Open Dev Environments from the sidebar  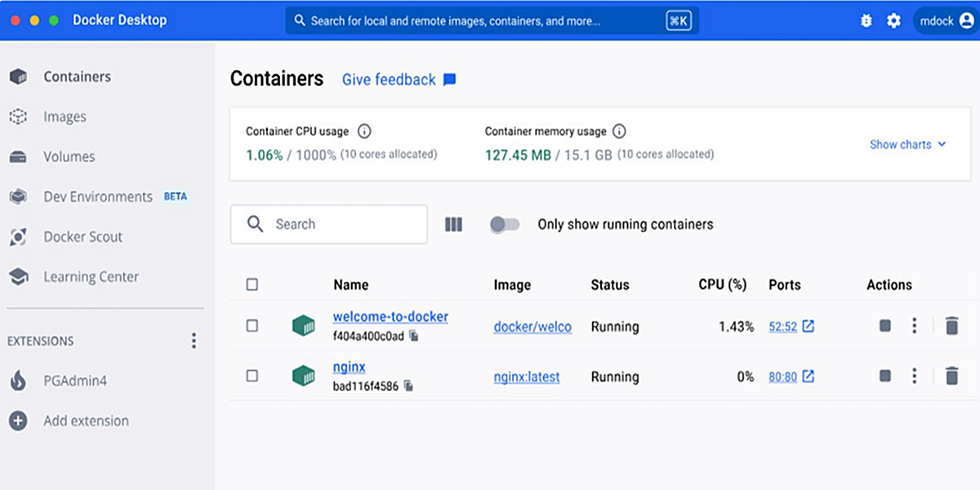pos(98,196)
